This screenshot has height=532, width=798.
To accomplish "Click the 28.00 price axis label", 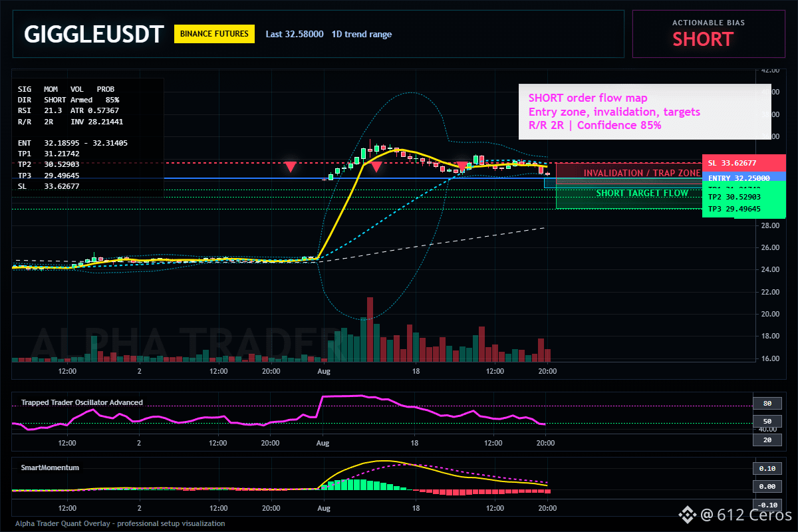I will tap(770, 225).
